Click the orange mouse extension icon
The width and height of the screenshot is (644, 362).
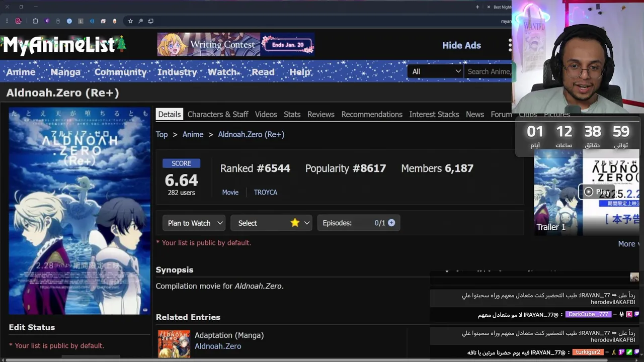(x=115, y=21)
